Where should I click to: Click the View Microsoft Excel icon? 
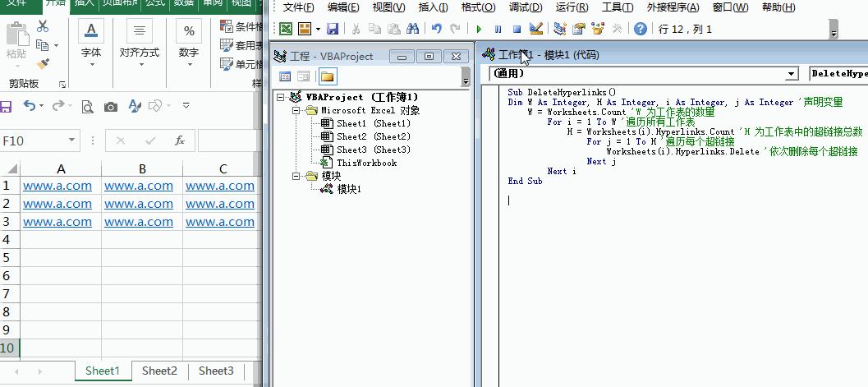(286, 29)
